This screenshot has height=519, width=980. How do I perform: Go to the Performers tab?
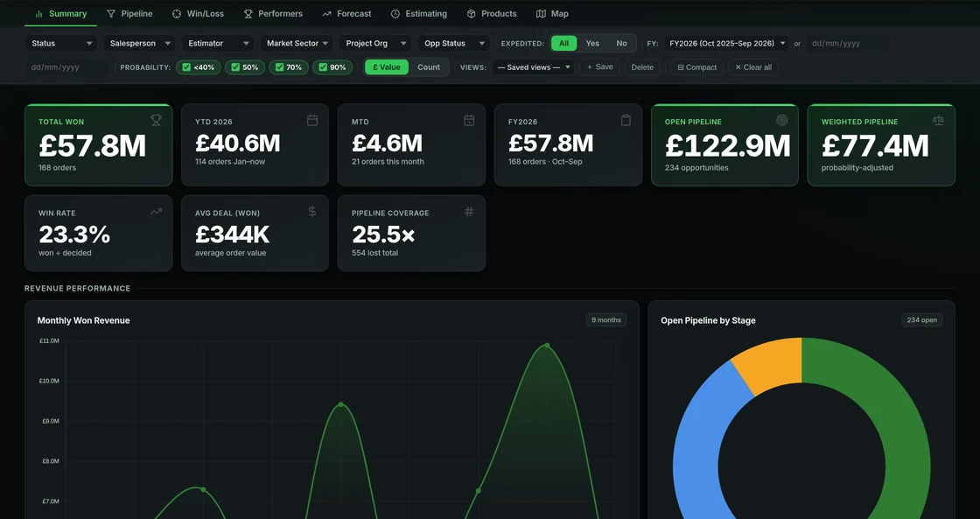pyautogui.click(x=272, y=13)
